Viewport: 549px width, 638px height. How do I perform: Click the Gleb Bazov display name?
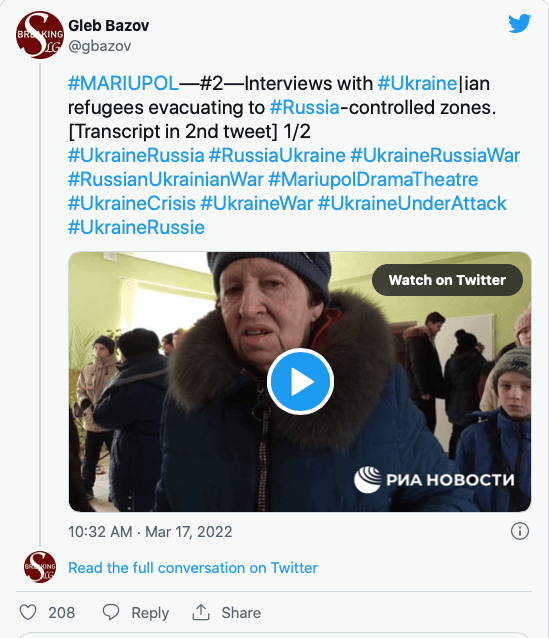(x=109, y=26)
